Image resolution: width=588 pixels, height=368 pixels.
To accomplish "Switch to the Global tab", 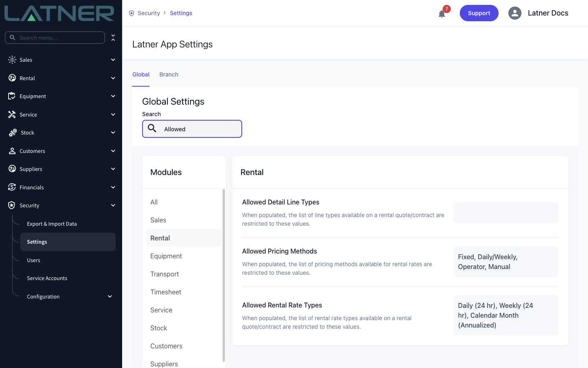I will pyautogui.click(x=141, y=74).
